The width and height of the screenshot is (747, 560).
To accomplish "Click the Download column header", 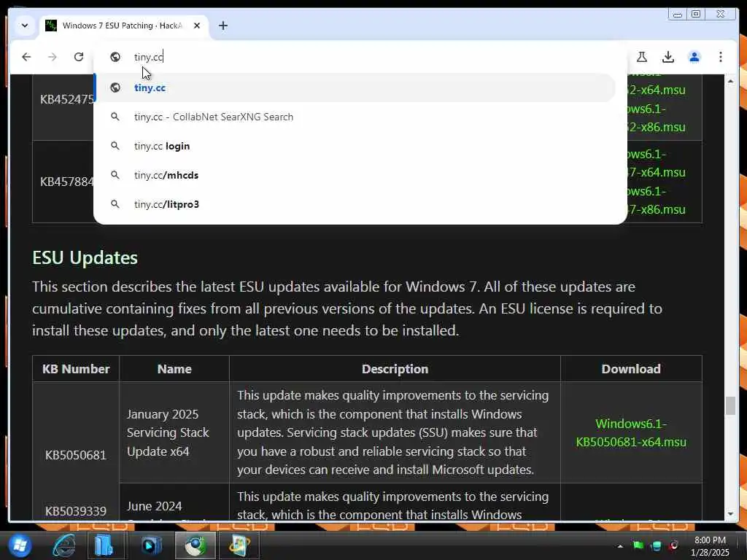I will pos(631,368).
